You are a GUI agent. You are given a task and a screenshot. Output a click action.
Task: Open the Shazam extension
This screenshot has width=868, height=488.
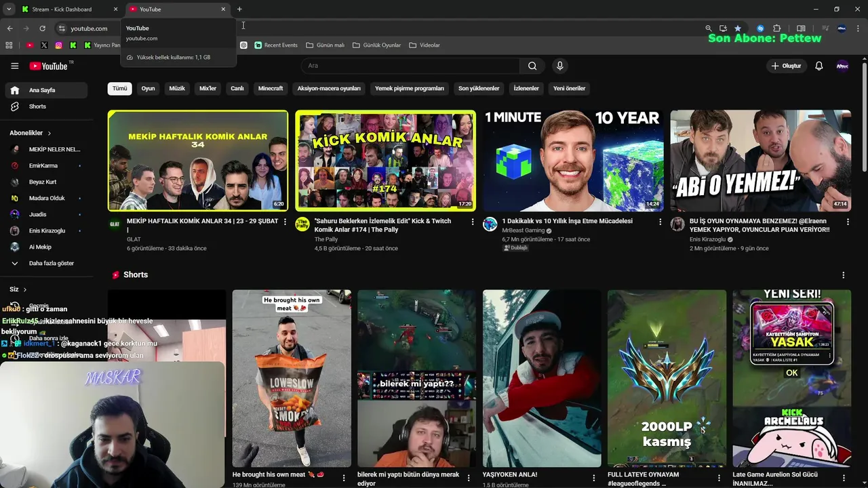point(760,28)
